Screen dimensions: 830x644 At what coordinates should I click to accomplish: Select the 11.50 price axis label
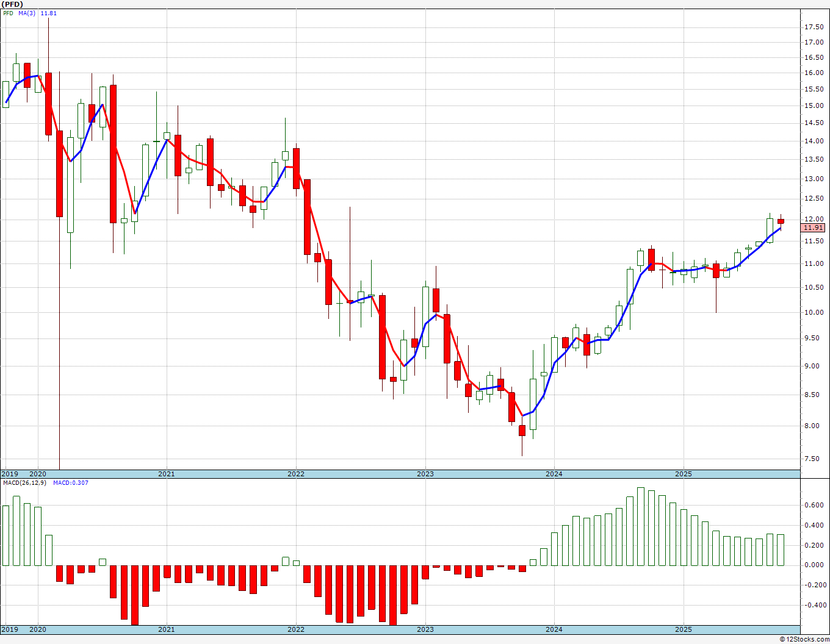pos(814,241)
